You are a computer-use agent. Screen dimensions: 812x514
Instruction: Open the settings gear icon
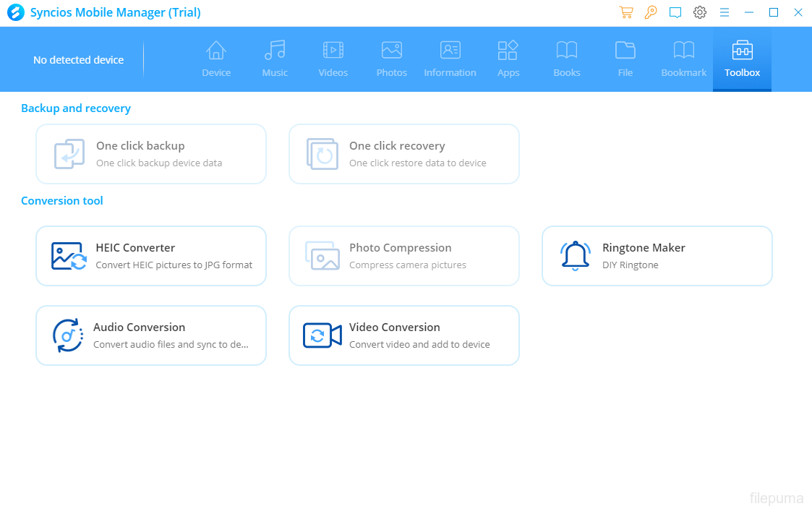click(700, 12)
